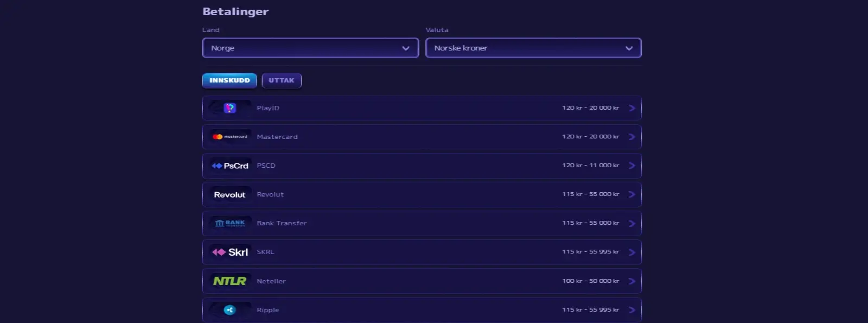Select the PsCrd logo
The height and width of the screenshot is (323, 868).
click(x=230, y=166)
